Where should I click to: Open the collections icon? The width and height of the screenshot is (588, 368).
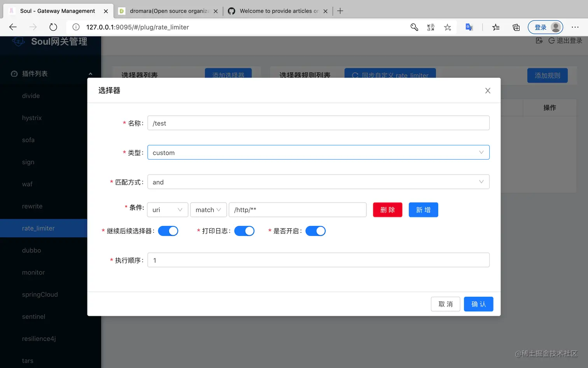point(516,27)
